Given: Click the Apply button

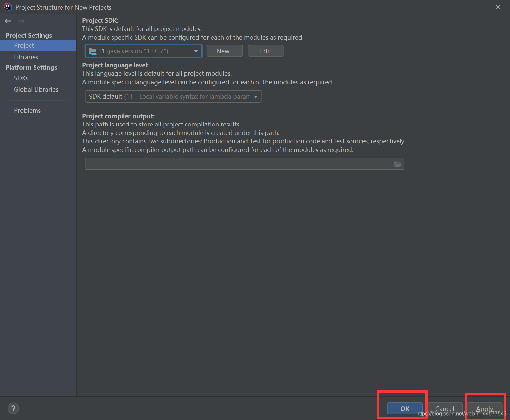Looking at the screenshot, I should pyautogui.click(x=484, y=409).
